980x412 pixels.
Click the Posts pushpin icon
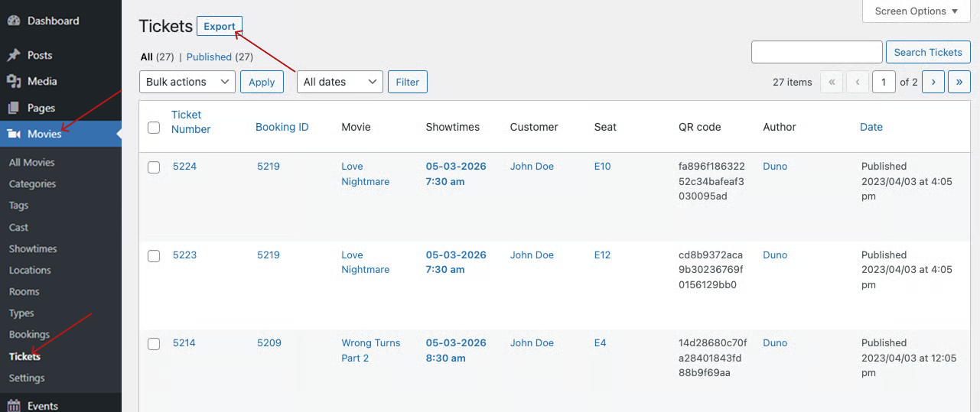coord(14,55)
